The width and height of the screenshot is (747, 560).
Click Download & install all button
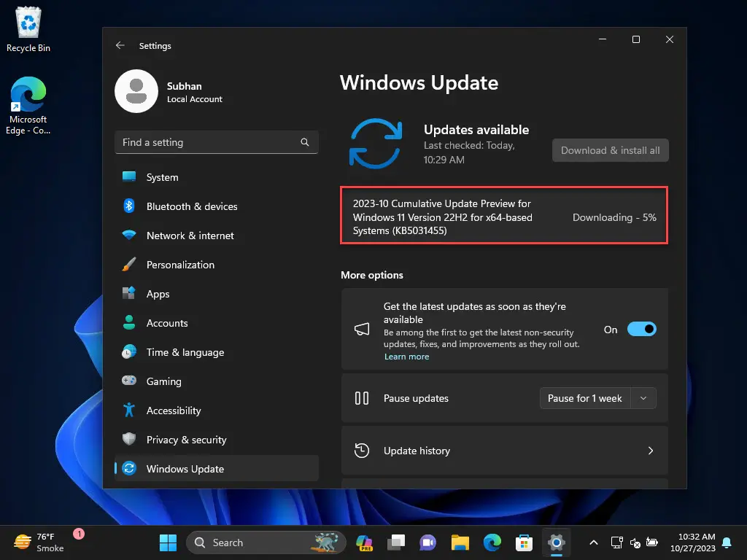pos(611,150)
